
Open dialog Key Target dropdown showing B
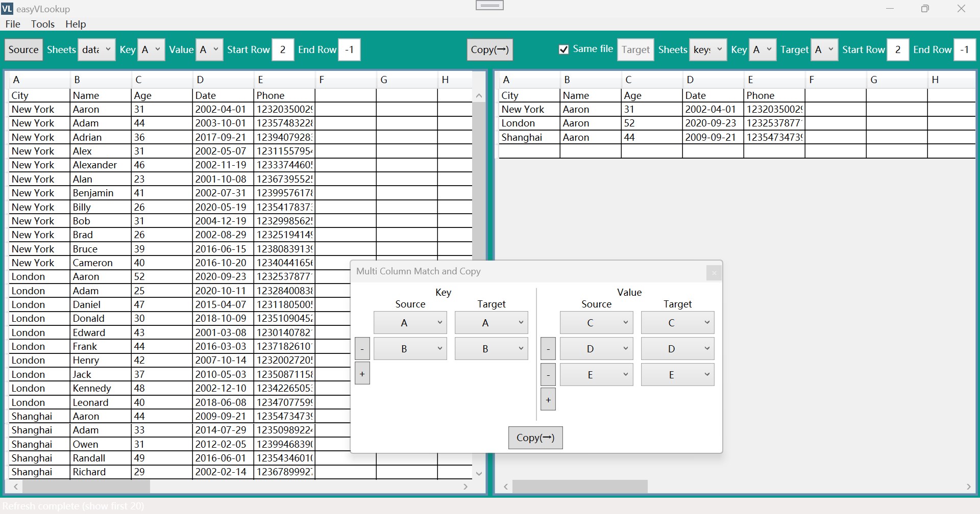point(492,349)
